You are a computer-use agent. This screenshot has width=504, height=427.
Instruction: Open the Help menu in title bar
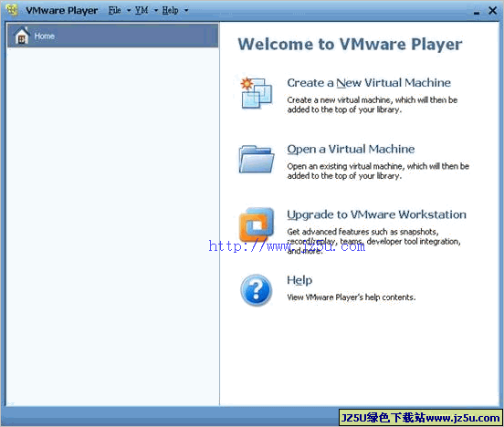(170, 10)
